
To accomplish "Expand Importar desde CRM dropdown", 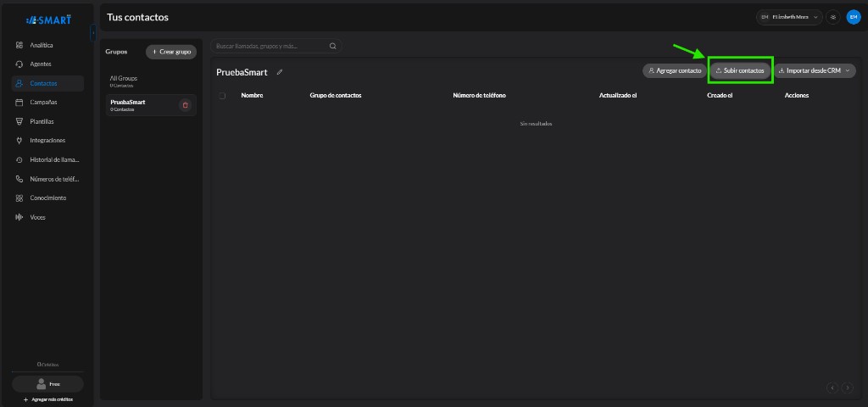I will (x=815, y=71).
